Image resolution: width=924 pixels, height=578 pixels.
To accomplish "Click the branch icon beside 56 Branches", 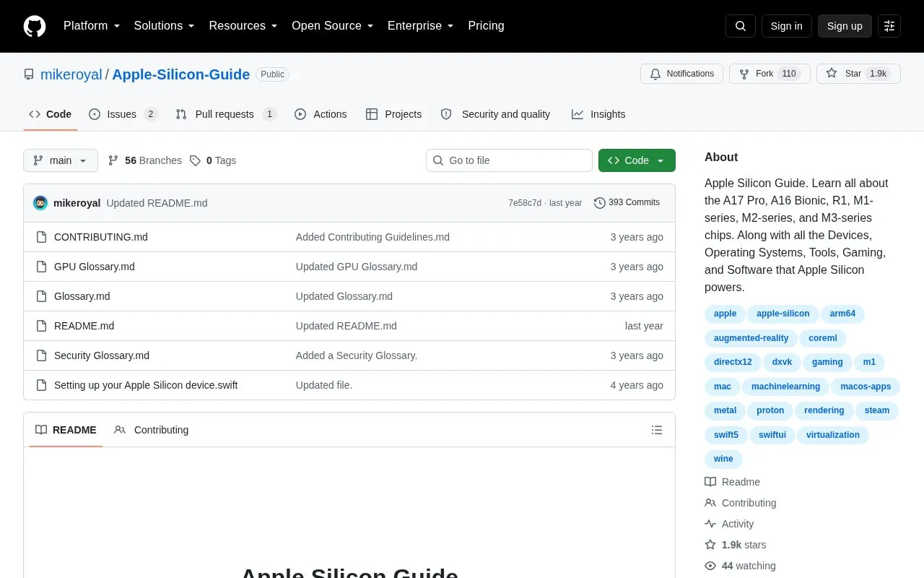I will 113,160.
